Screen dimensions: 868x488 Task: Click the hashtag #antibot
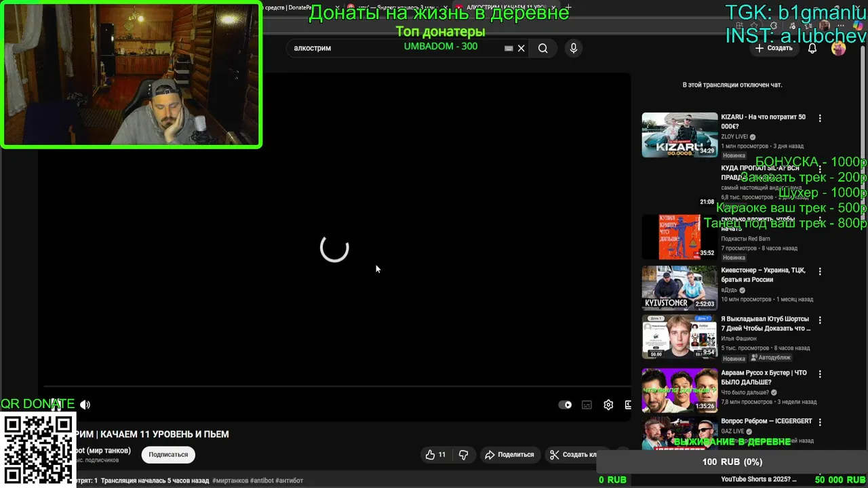tap(261, 481)
